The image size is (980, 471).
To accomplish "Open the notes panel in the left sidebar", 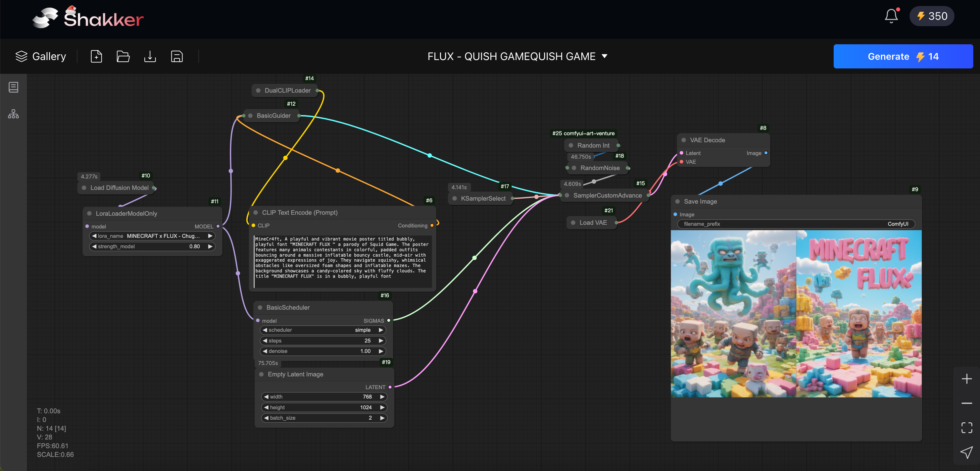I will 13,87.
